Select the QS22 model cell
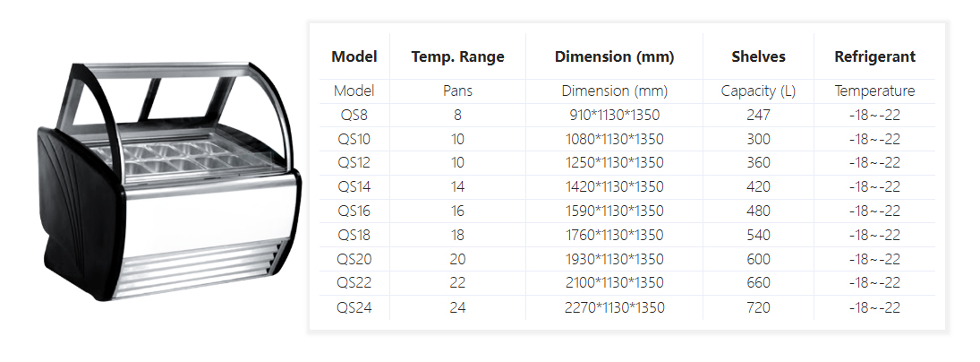The image size is (980, 362). click(x=354, y=284)
